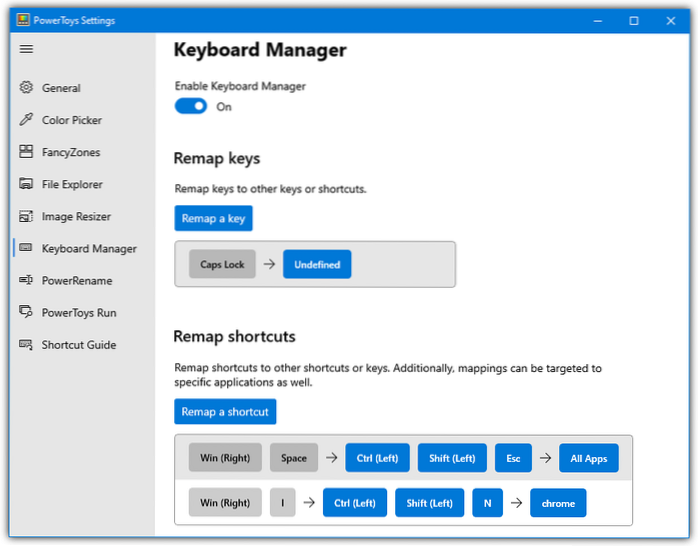
Task: Open the Keyboard Manager sidebar item
Action: (88, 249)
